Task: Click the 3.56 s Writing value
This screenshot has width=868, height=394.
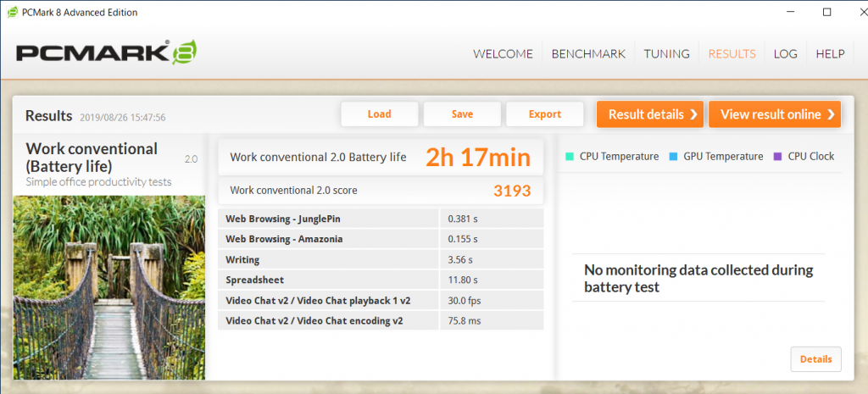Action: click(x=460, y=259)
